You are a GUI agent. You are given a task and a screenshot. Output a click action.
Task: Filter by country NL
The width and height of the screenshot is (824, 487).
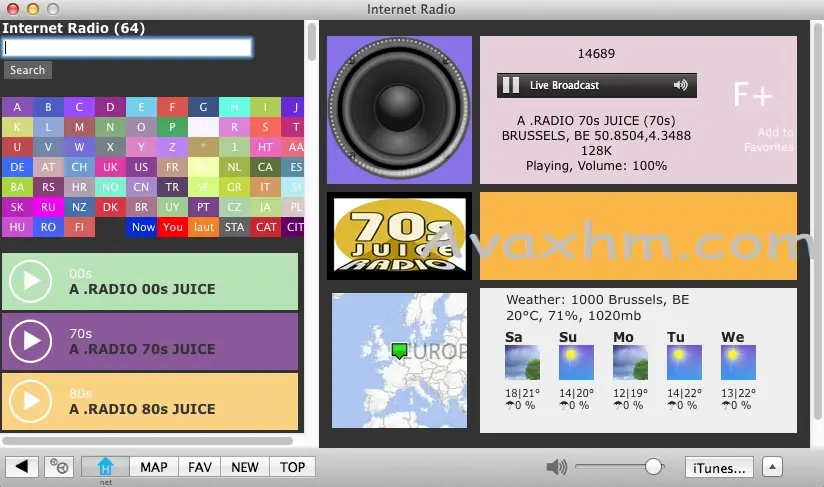(234, 167)
